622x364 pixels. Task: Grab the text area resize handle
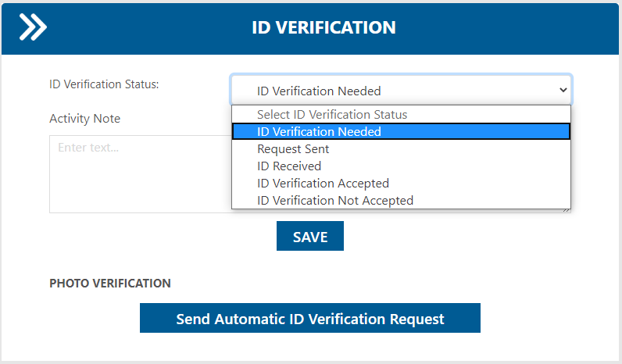point(567,210)
